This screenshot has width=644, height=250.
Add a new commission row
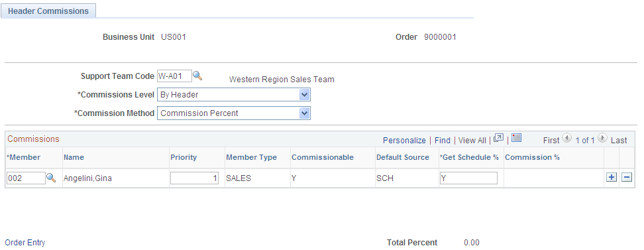[x=612, y=177]
